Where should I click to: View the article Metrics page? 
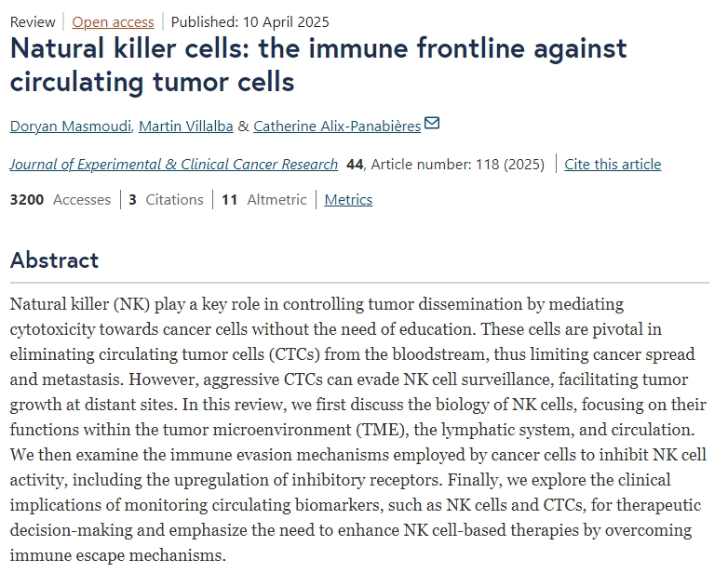pos(348,200)
